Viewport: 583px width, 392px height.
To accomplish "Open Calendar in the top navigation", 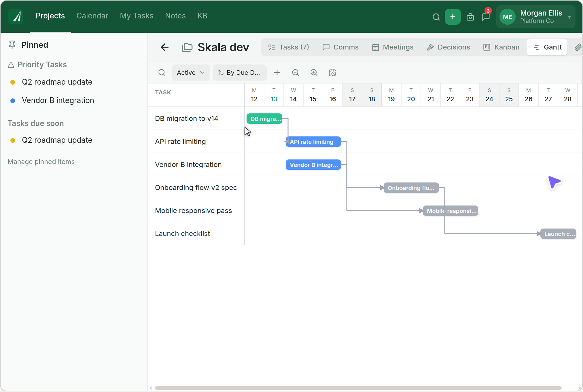I will pyautogui.click(x=92, y=16).
